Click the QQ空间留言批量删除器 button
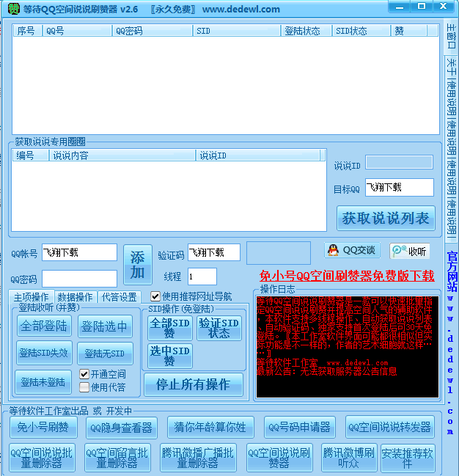The height and width of the screenshot is (476, 459). [x=117, y=458]
